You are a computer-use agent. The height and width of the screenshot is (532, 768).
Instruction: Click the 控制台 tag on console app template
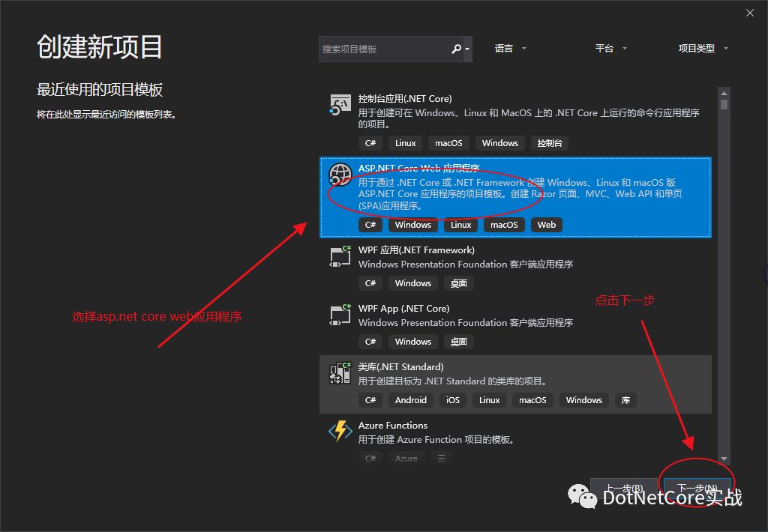pos(550,143)
